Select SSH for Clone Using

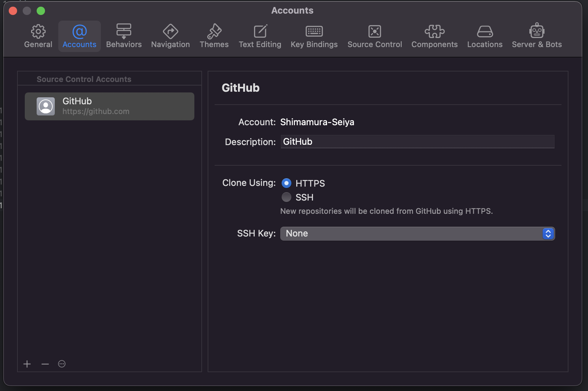coord(286,197)
